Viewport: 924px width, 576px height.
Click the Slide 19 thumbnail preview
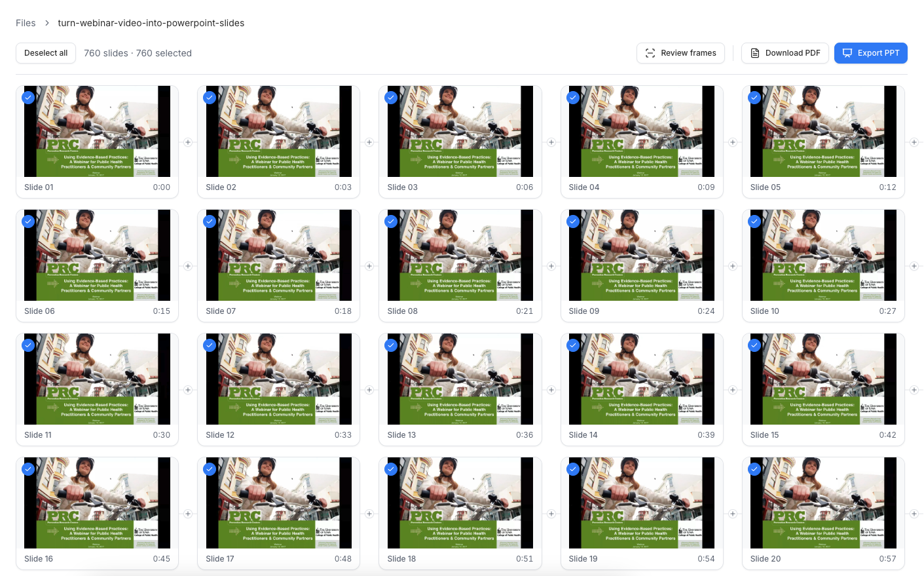(x=642, y=503)
